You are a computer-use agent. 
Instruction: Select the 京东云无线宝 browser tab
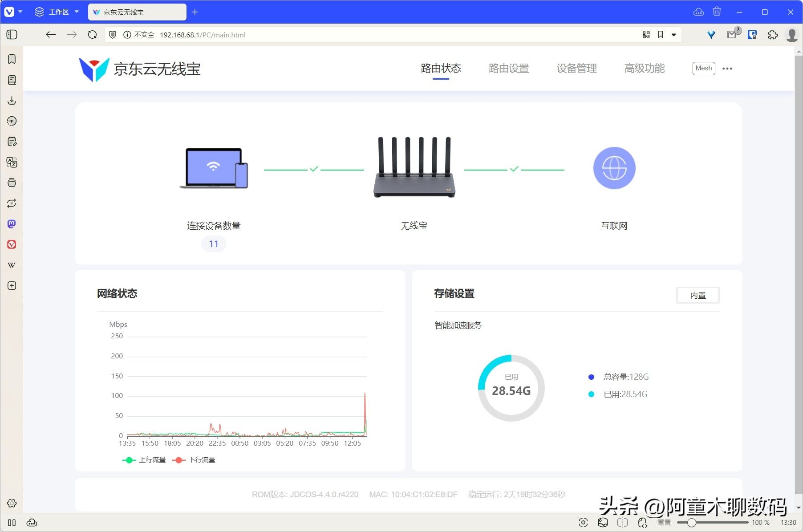tap(137, 12)
